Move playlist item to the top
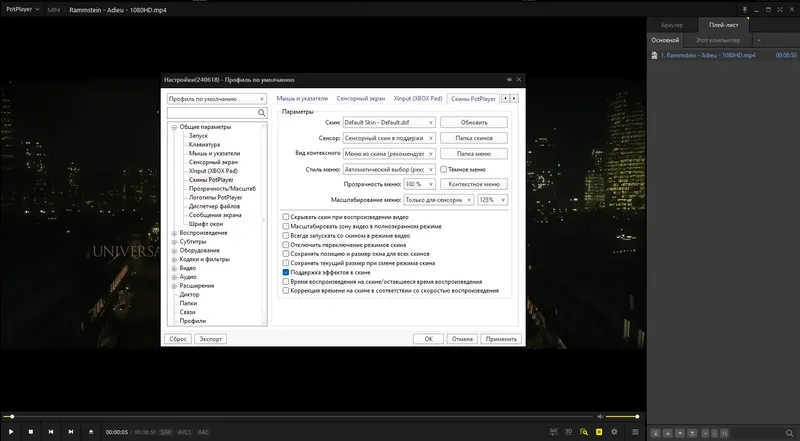Viewport: 800px width, 441px height. [x=656, y=433]
